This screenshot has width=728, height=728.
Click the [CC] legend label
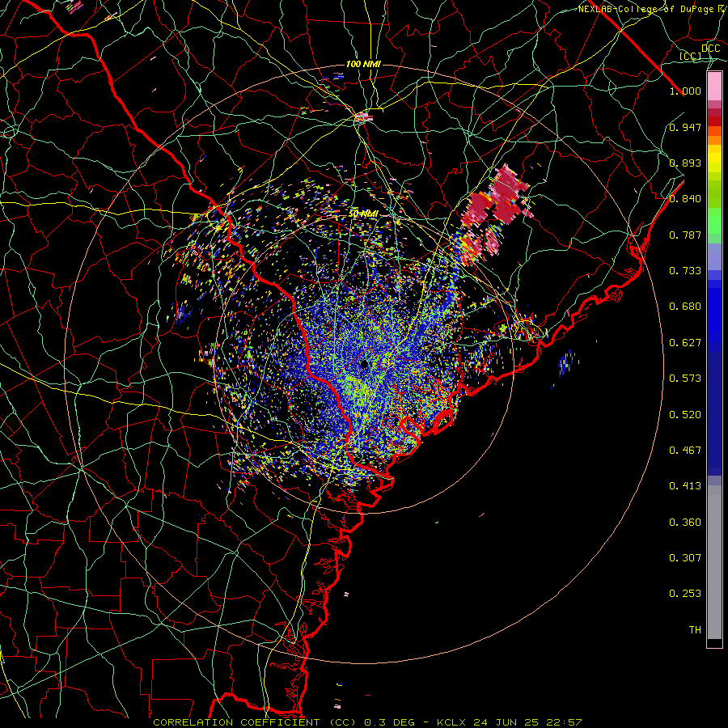(691, 56)
